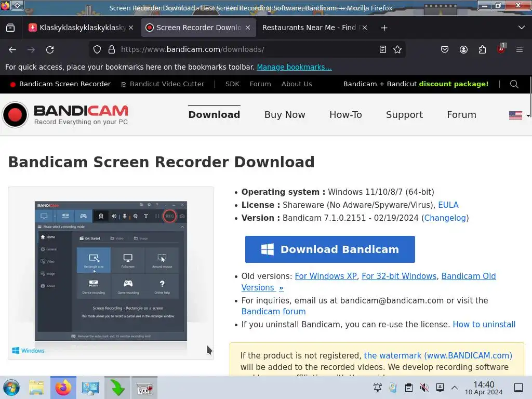532x399 pixels.
Task: Switch to Restaurants Near Me tab
Action: (314, 28)
